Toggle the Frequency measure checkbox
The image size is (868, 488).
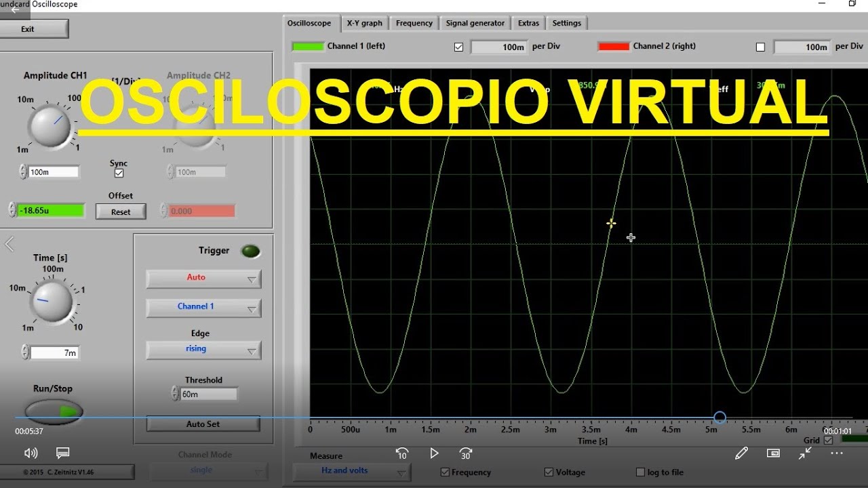tap(445, 472)
